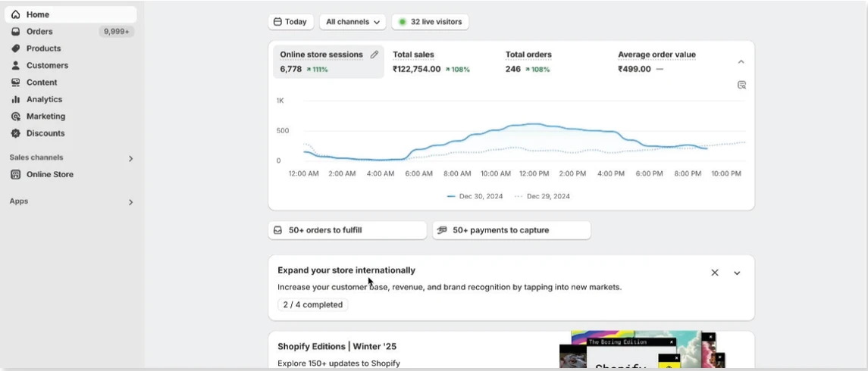Open the Products menu item

click(71, 48)
